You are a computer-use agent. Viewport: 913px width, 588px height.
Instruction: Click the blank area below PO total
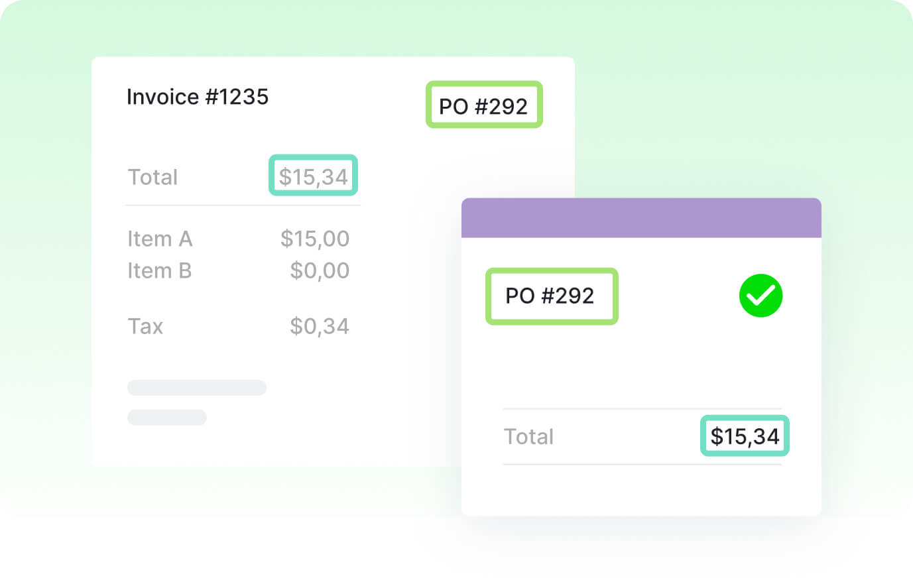[640, 491]
